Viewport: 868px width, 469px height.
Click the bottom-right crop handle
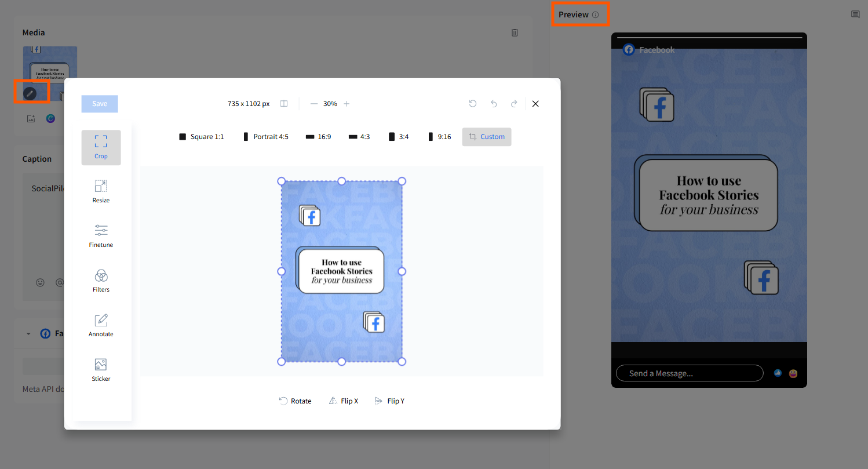pos(402,362)
